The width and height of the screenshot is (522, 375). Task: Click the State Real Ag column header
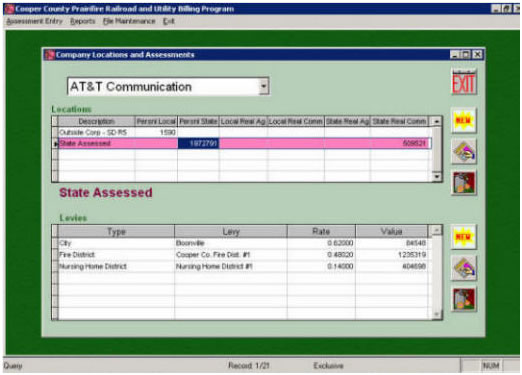pyautogui.click(x=347, y=121)
